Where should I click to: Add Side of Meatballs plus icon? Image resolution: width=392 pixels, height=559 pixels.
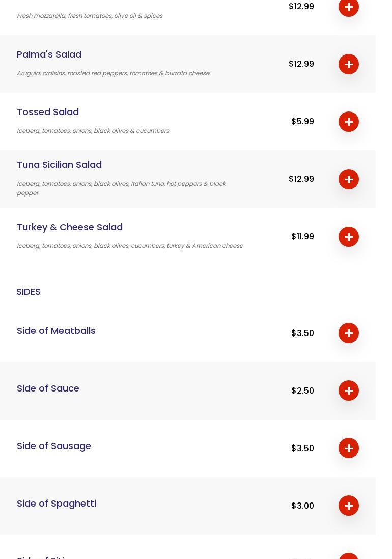(349, 333)
